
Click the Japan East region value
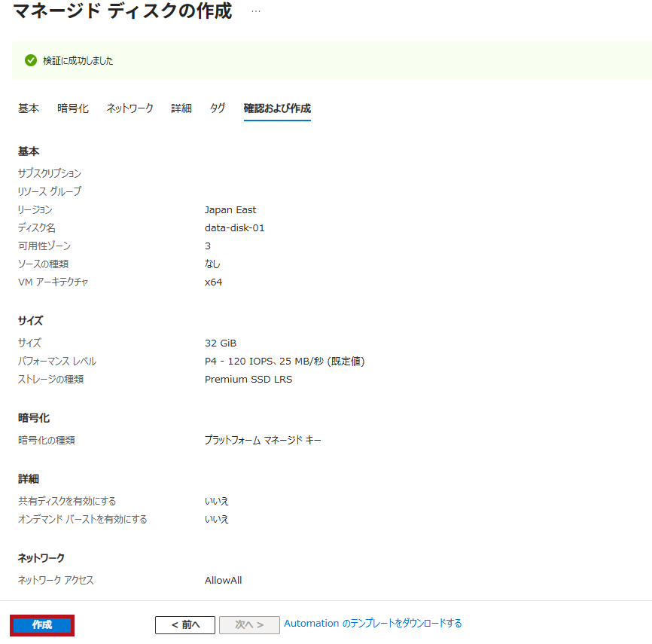pyautogui.click(x=230, y=210)
